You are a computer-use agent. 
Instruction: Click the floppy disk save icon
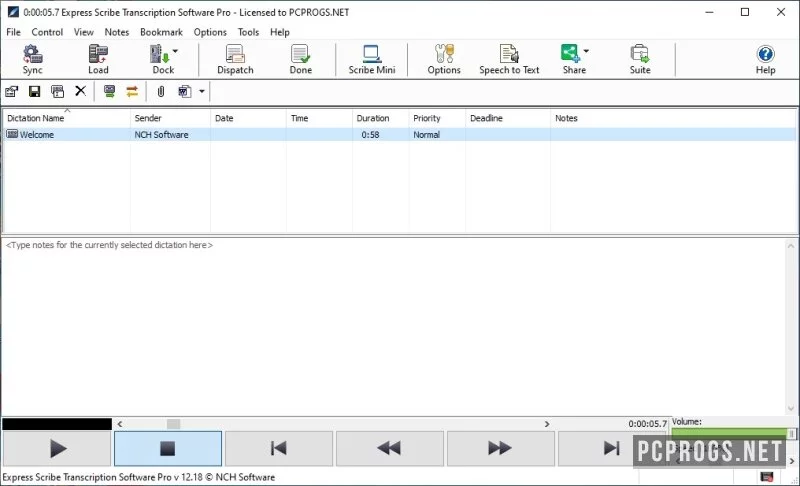click(34, 92)
